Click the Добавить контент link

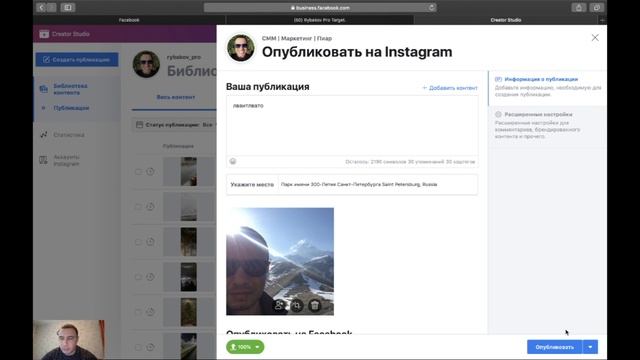click(x=449, y=88)
